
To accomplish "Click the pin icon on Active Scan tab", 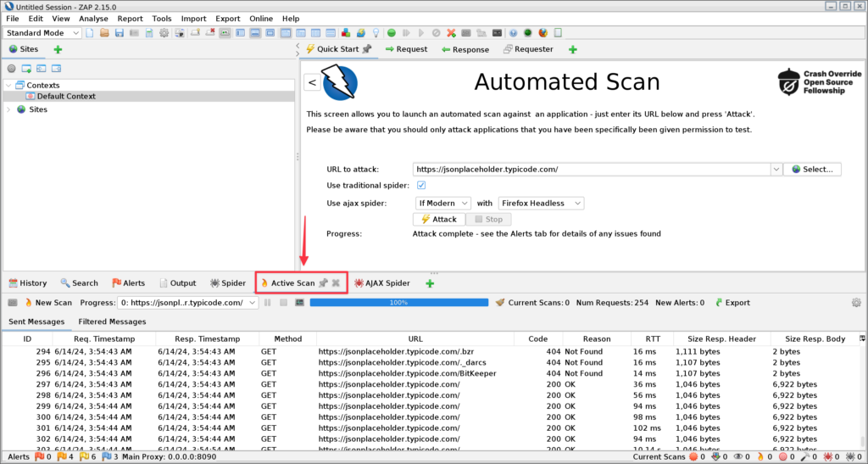I will [x=323, y=283].
